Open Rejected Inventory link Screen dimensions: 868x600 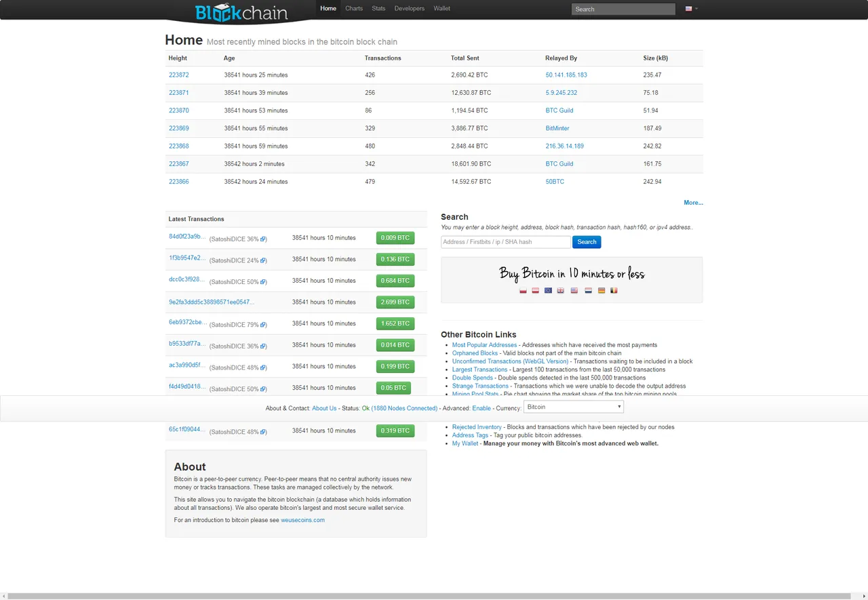click(477, 427)
